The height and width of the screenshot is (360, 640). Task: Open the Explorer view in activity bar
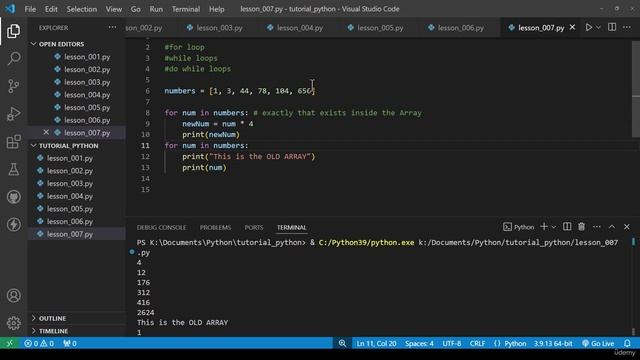pyautogui.click(x=13, y=31)
